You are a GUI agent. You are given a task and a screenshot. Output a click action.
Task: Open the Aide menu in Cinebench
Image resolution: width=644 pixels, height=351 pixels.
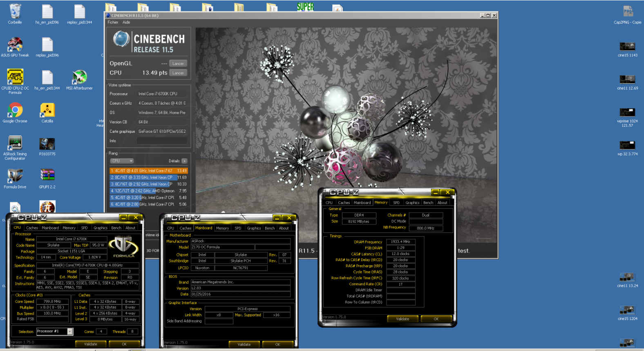126,22
